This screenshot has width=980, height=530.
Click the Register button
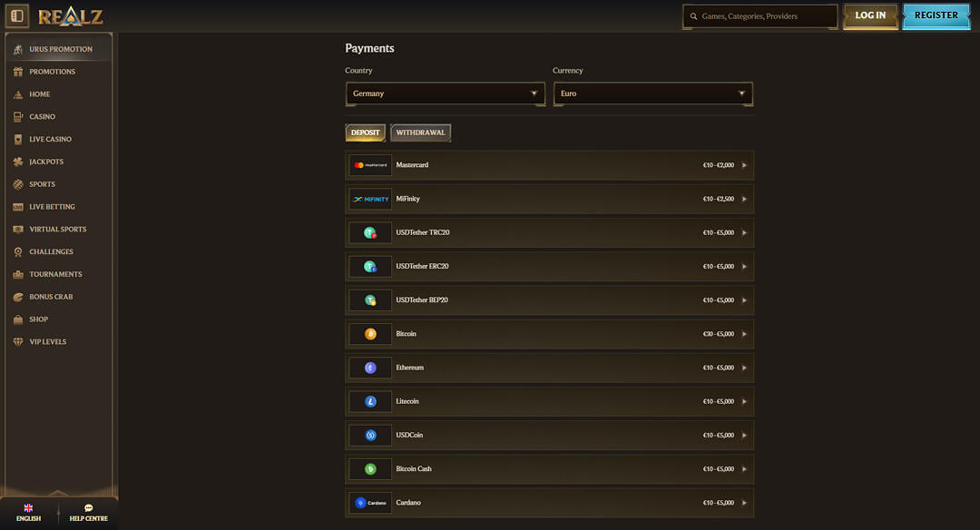(x=936, y=15)
